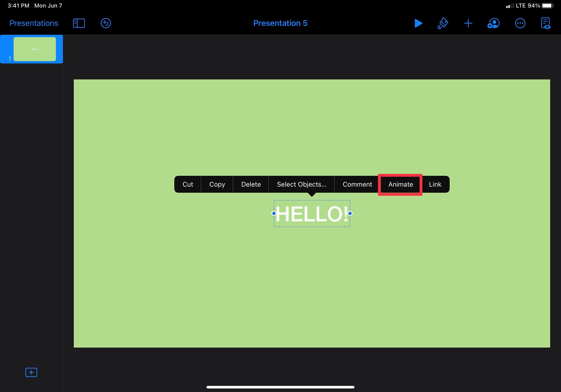Click the add new slide plus button

click(x=31, y=372)
